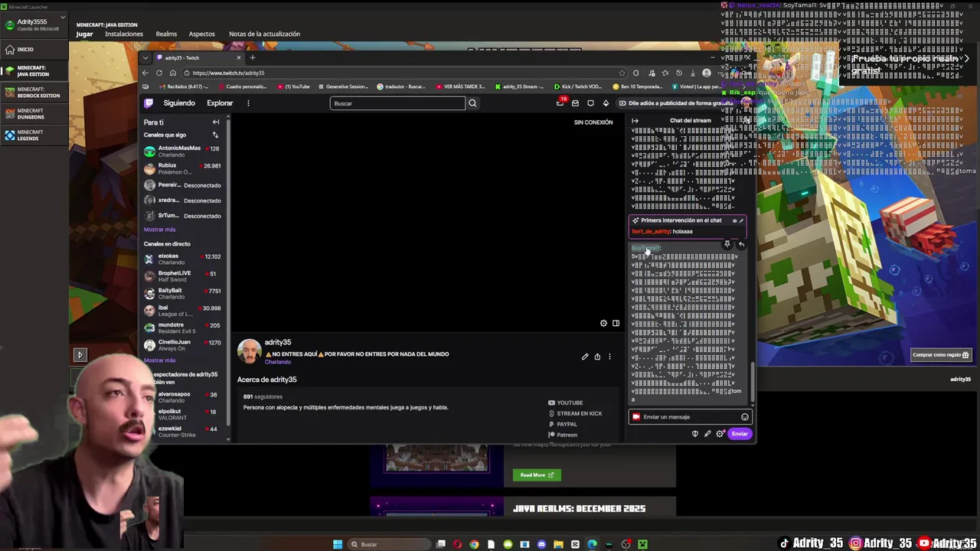The width and height of the screenshot is (980, 551).
Task: Reload the Twitch page
Action: click(159, 73)
